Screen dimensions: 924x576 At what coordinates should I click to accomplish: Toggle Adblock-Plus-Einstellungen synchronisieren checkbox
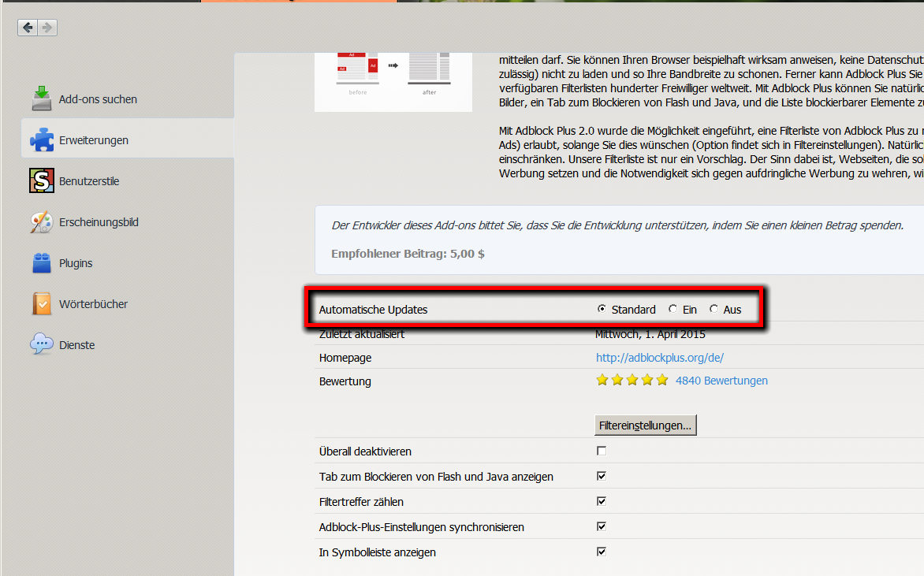[x=602, y=526]
